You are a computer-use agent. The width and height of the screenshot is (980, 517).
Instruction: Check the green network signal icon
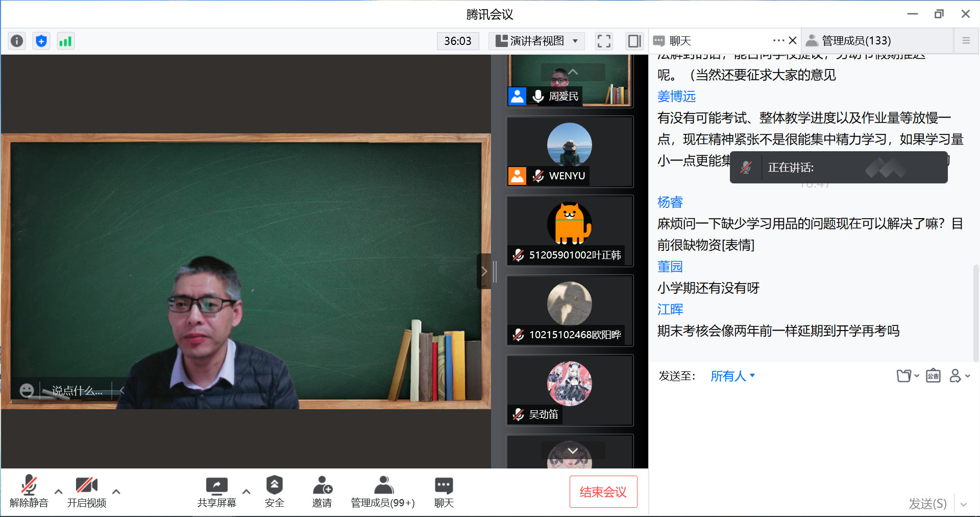click(65, 41)
